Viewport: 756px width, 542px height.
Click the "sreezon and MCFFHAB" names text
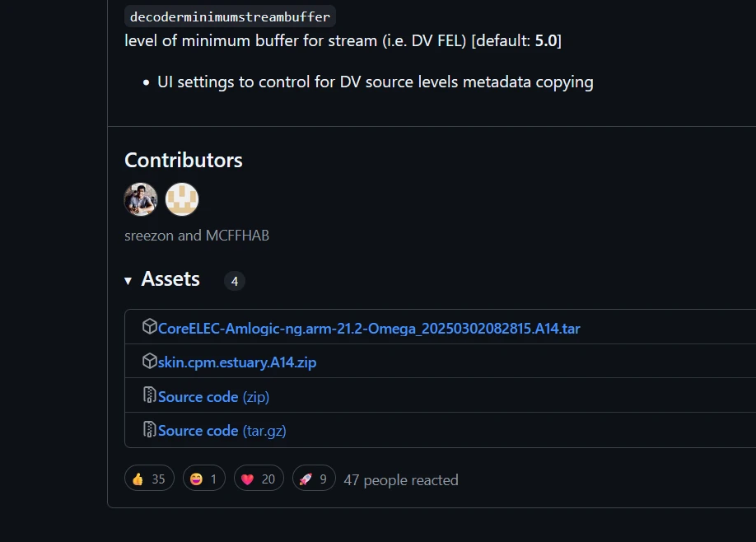(197, 236)
